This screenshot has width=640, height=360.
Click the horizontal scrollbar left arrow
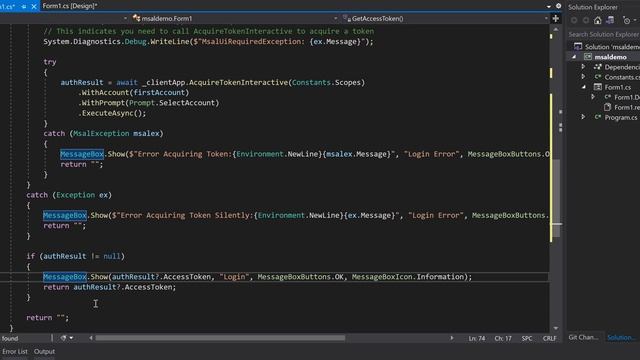91,338
